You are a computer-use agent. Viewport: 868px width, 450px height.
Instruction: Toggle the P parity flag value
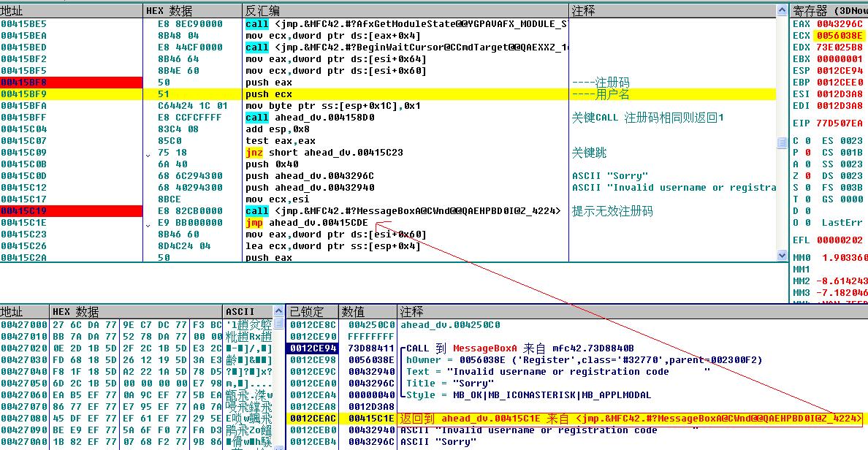[809, 152]
